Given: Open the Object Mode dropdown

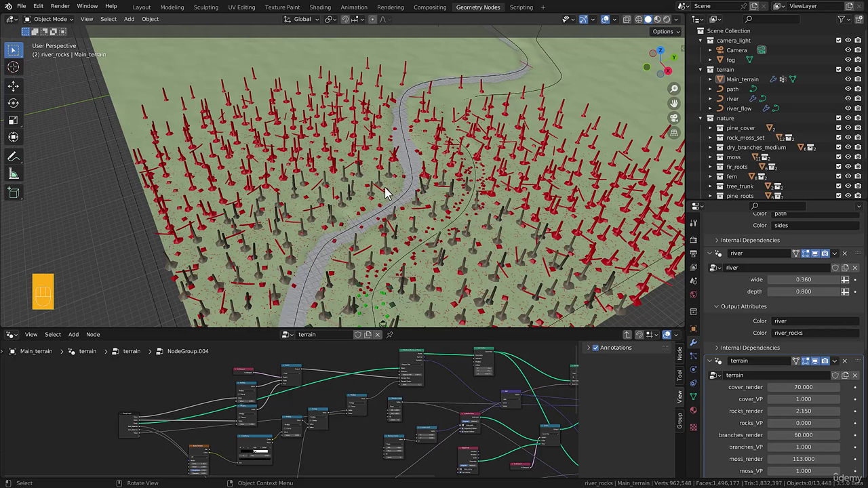Looking at the screenshot, I should tap(49, 19).
